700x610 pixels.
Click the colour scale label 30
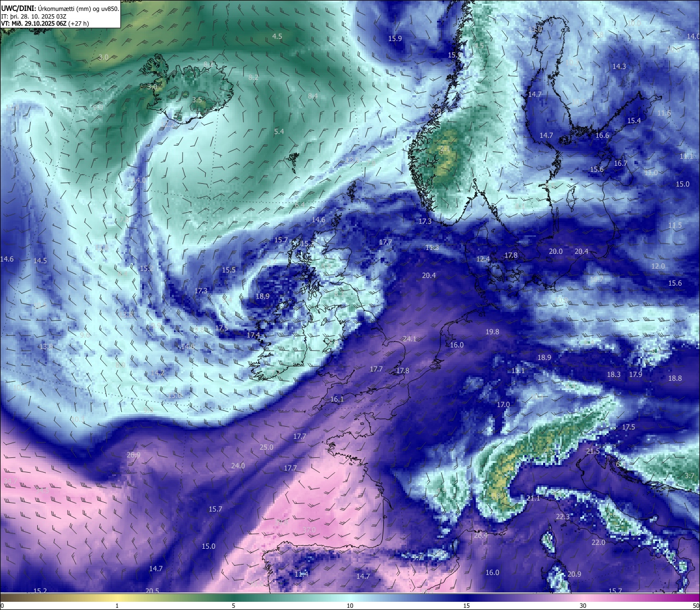tap(583, 606)
